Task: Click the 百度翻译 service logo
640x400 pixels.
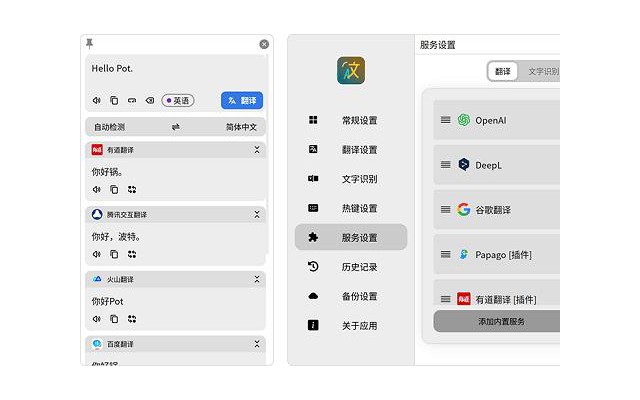Action: coord(97,344)
